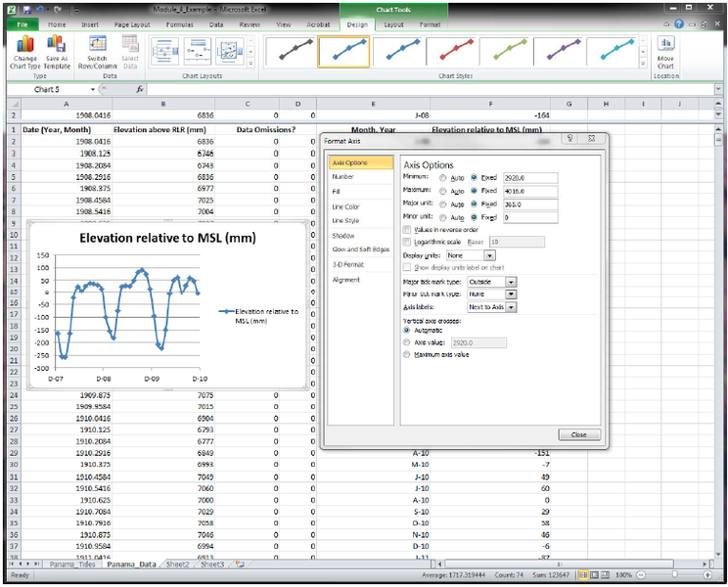This screenshot has width=728, height=587.
Task: Switch to Page Layout view in status bar
Action: point(594,575)
